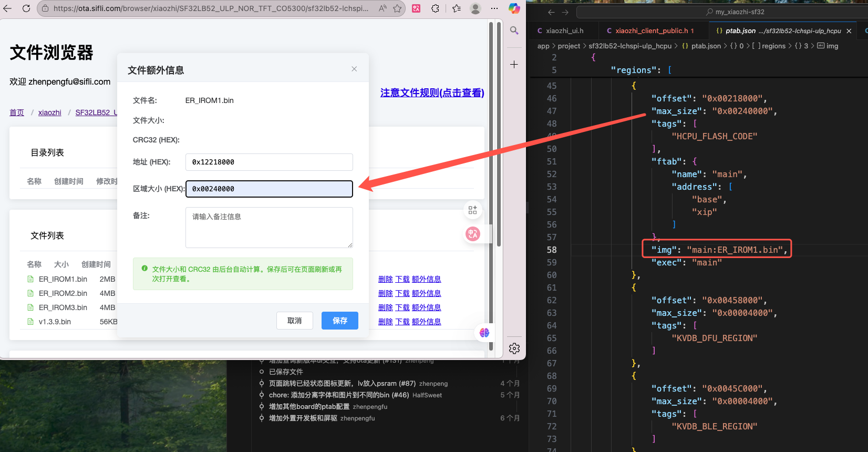Click the remarks textarea in dialog

[268, 227]
